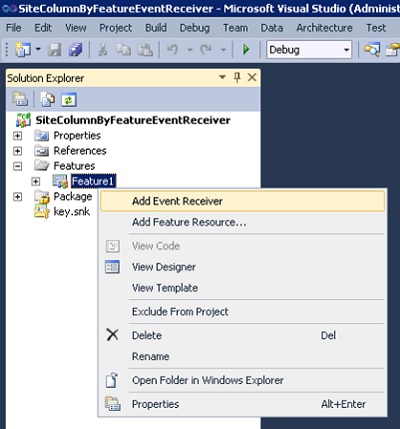Screen dimensions: 400x429
Task: Click the Save All toolbar icon
Action: pyautogui.click(x=75, y=50)
